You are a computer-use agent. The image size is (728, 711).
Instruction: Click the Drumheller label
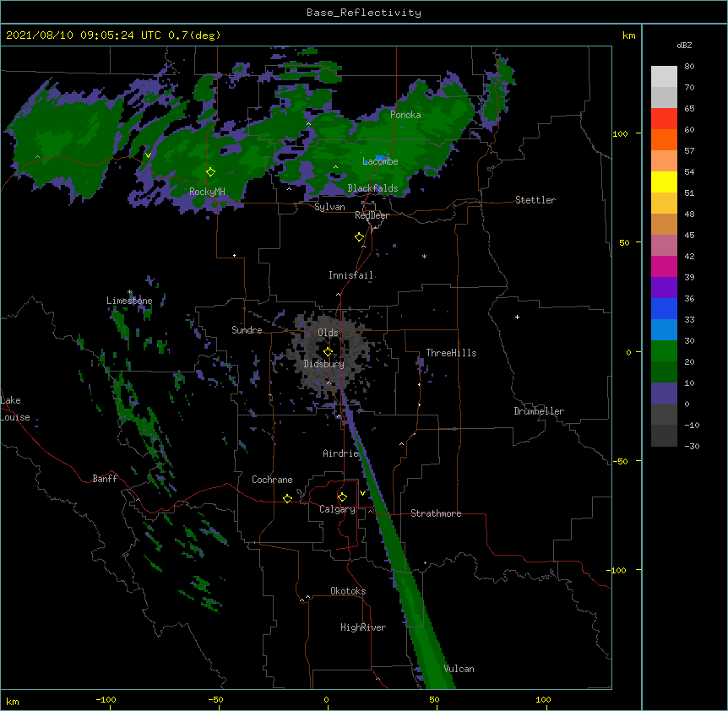coord(539,411)
